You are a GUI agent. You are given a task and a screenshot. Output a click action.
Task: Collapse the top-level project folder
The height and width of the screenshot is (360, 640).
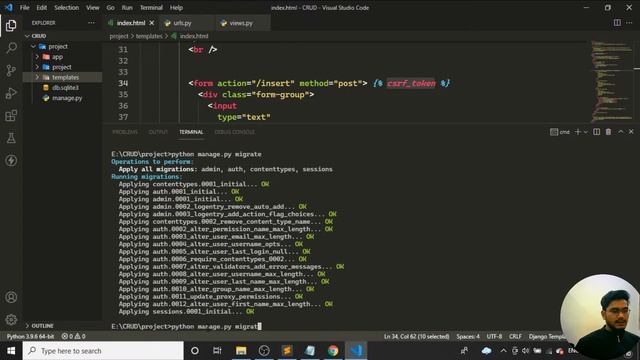click(x=62, y=46)
